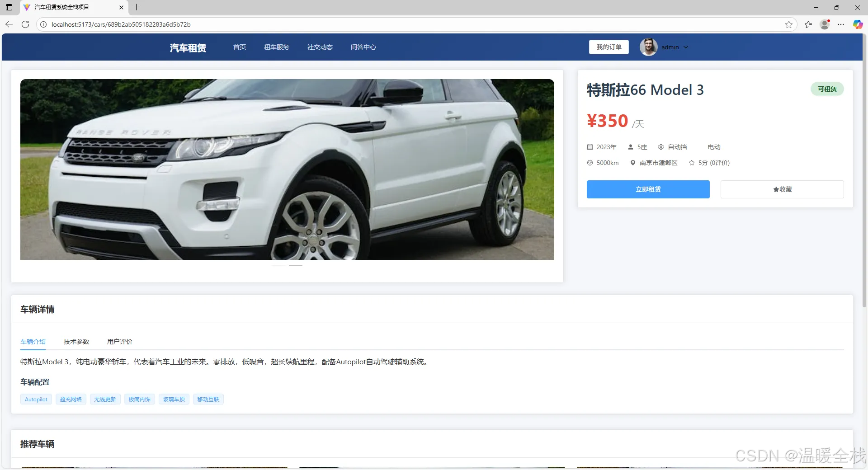868x470 pixels.
Task: Select the first carousel indicator under image
Action: (x=279, y=266)
